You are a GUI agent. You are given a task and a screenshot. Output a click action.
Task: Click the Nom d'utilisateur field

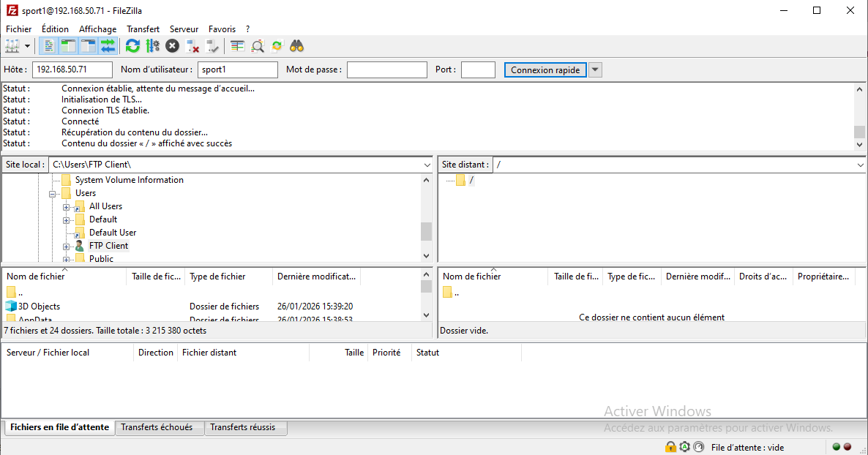coord(237,69)
